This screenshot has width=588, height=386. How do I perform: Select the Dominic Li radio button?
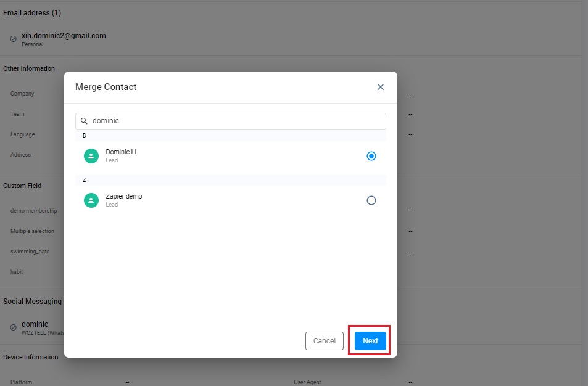pyautogui.click(x=371, y=156)
